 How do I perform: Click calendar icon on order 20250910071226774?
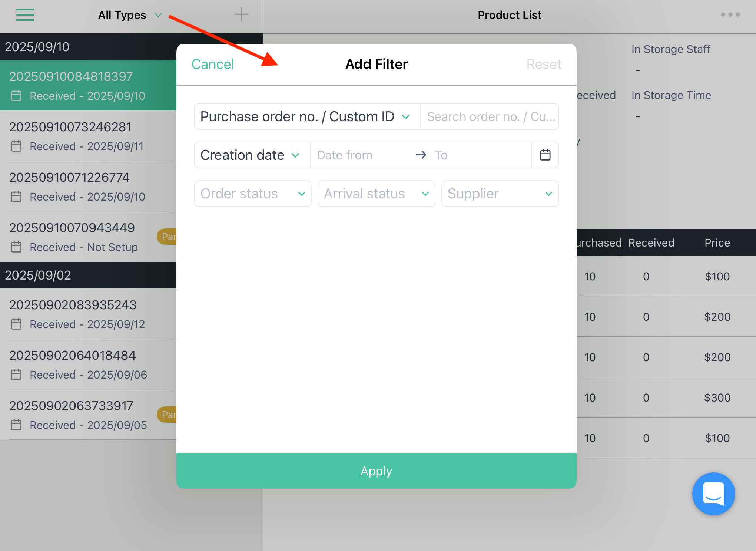(x=16, y=197)
